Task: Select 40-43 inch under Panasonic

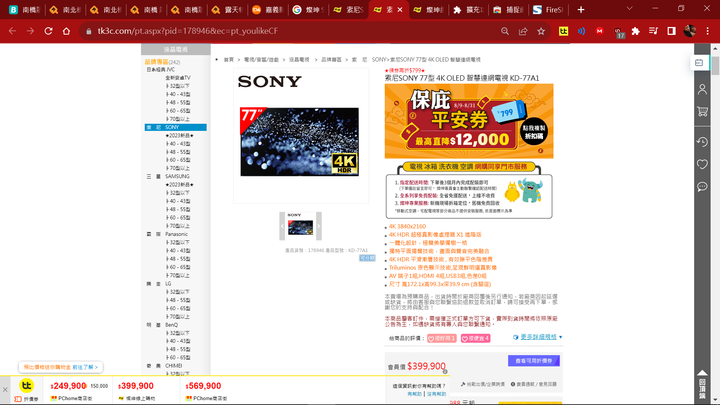Action: tap(178, 251)
